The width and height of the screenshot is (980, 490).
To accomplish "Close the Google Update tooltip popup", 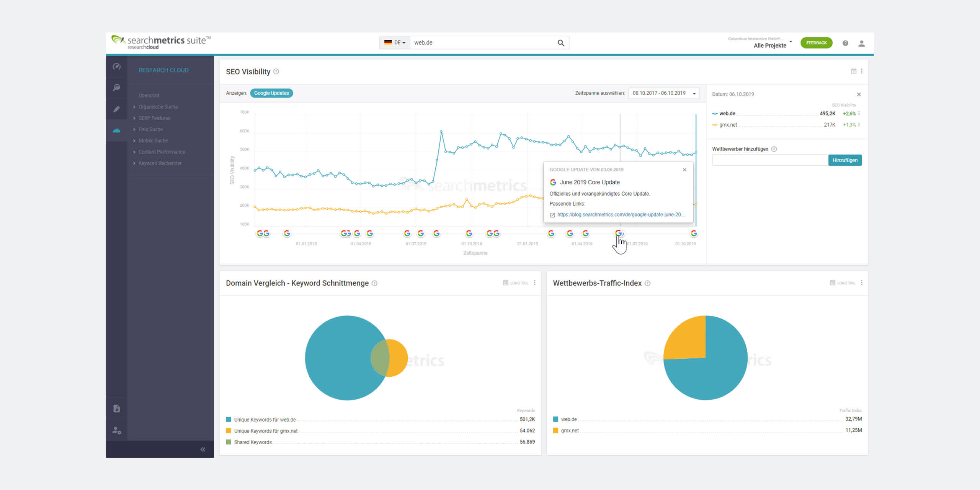I will pos(684,170).
